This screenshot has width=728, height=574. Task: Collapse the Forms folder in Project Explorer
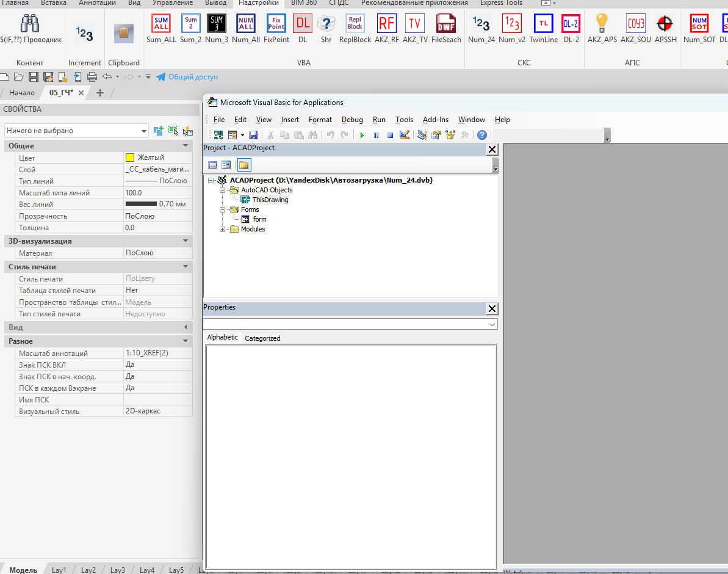pos(223,209)
